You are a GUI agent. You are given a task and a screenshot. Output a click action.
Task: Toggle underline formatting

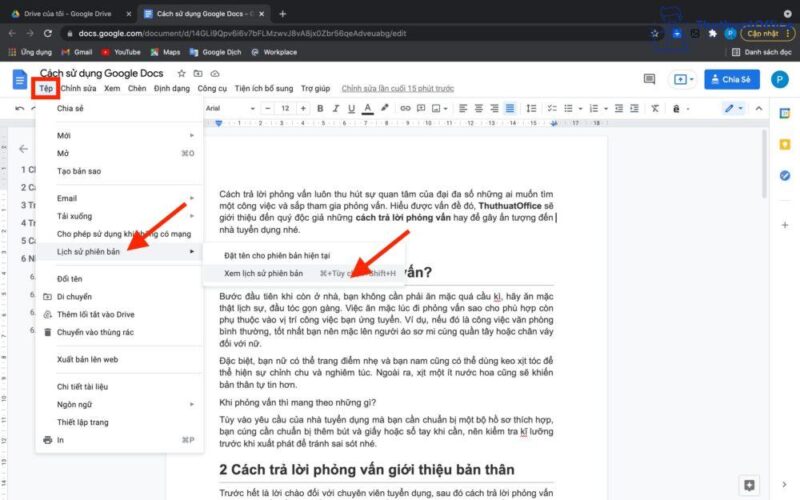coord(351,108)
